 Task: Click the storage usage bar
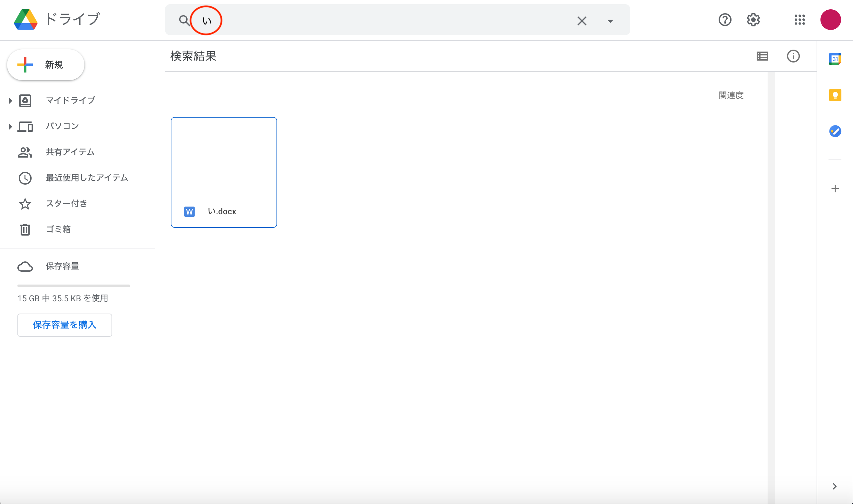[x=74, y=286]
